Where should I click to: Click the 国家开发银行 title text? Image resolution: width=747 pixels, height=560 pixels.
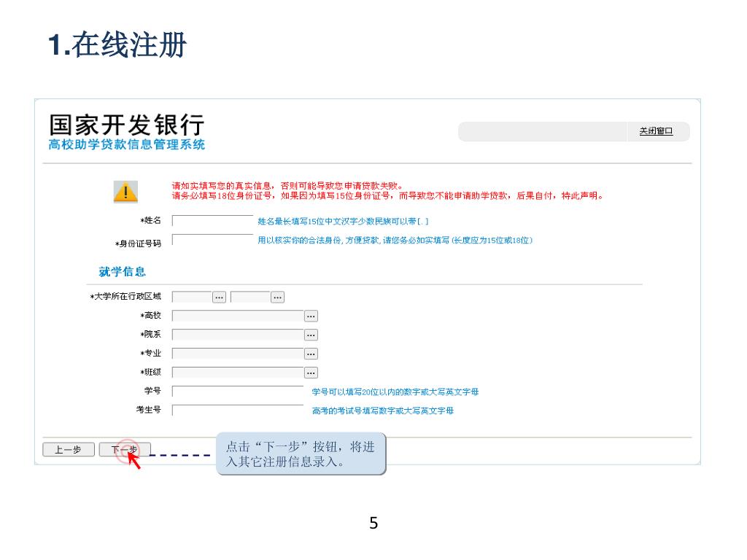127,125
